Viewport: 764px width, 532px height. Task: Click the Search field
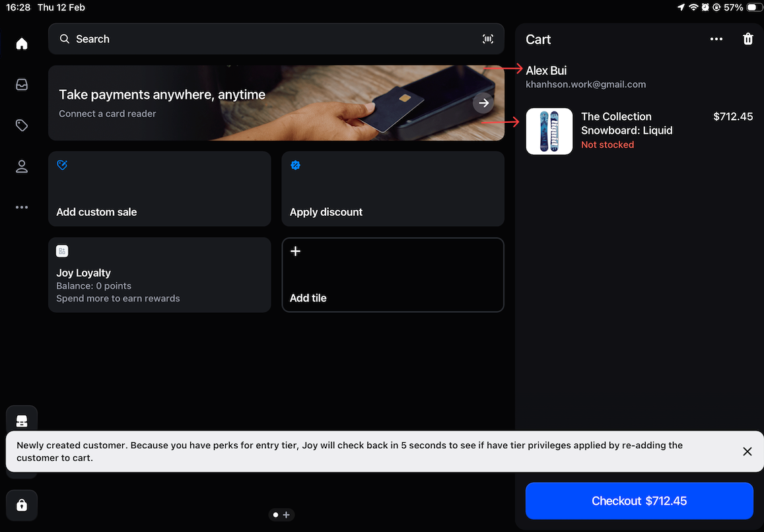coord(264,39)
